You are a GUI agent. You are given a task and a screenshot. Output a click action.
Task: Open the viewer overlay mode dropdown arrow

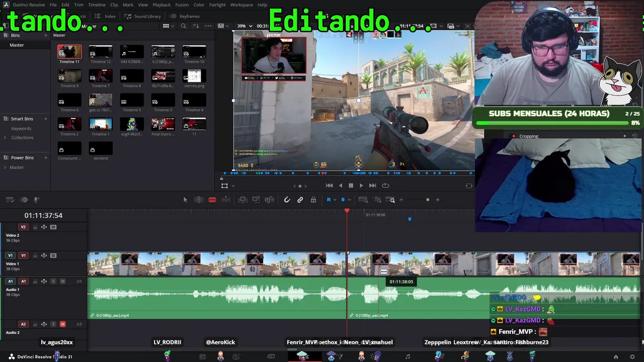[x=233, y=186]
